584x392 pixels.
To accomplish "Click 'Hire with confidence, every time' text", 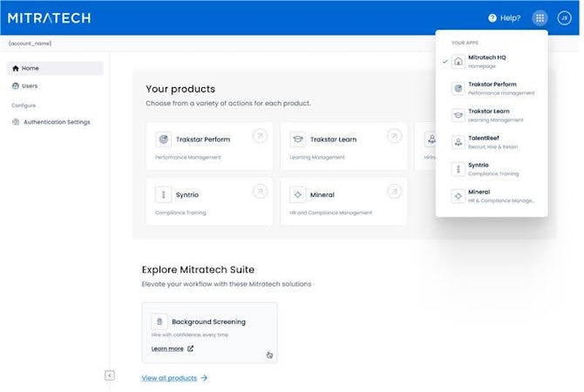I will [189, 335].
